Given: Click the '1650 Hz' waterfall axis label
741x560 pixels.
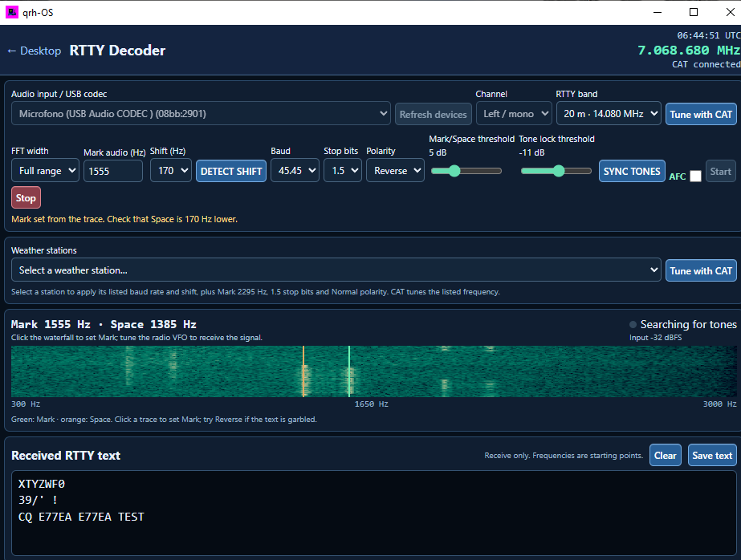Looking at the screenshot, I should click(372, 404).
